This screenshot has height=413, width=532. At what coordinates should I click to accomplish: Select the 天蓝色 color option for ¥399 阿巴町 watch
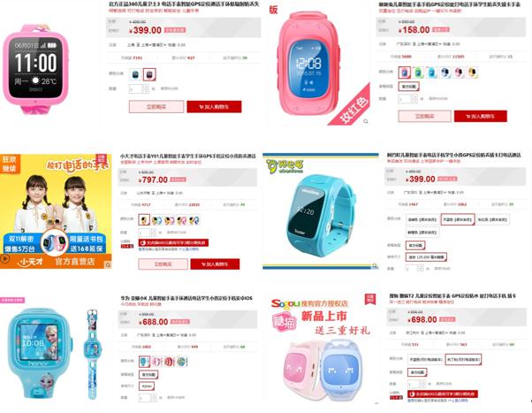click(x=458, y=219)
